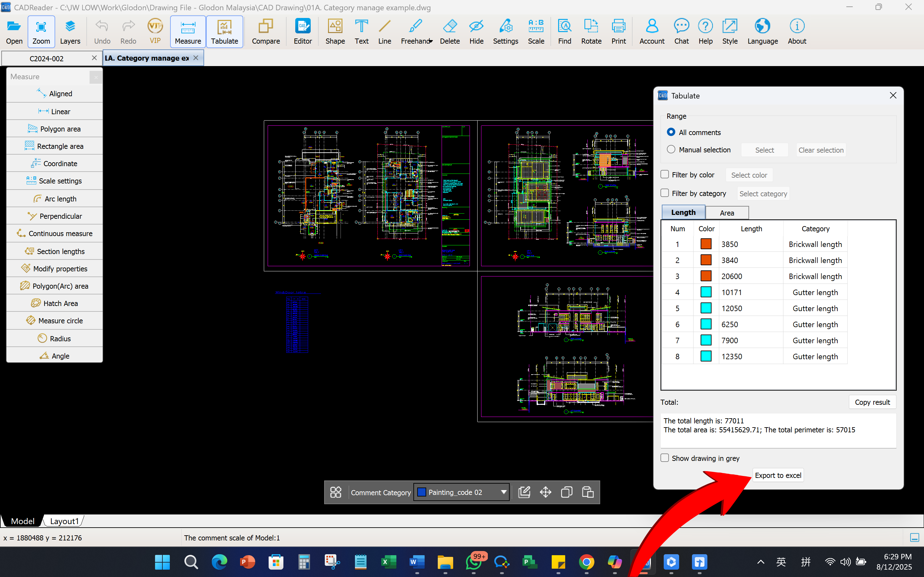The width and height of the screenshot is (924, 577).
Task: Open the Find text tool
Action: 564,32
